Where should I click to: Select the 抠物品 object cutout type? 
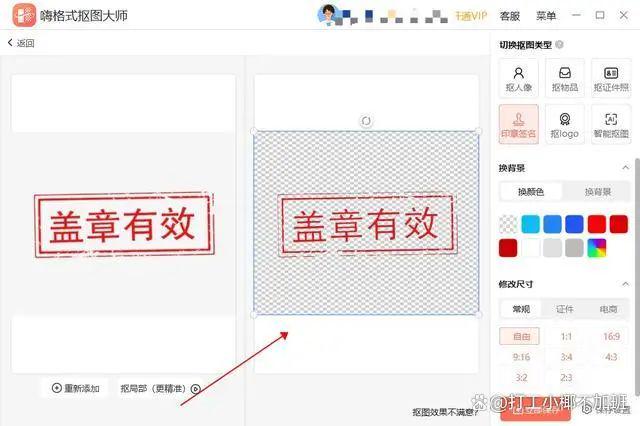(565, 78)
